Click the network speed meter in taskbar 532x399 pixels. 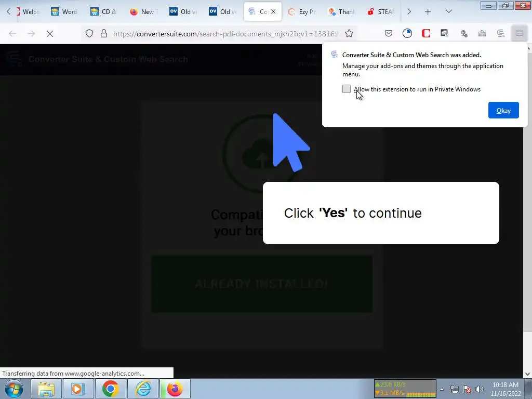[405, 389]
